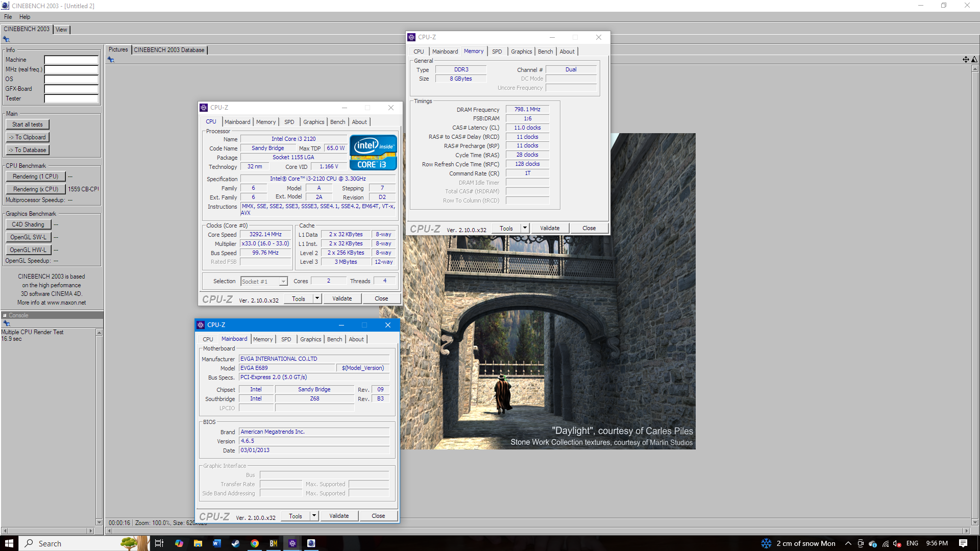980x551 pixels.
Task: Click Start all tests button
Action: [28, 124]
